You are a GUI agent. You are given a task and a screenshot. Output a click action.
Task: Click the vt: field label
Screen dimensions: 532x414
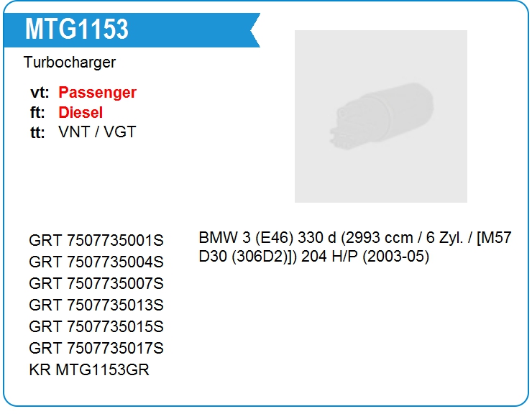(x=40, y=93)
